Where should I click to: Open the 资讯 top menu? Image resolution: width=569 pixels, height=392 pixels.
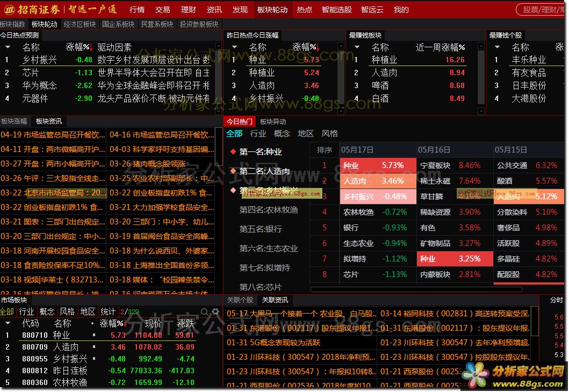pyautogui.click(x=214, y=10)
